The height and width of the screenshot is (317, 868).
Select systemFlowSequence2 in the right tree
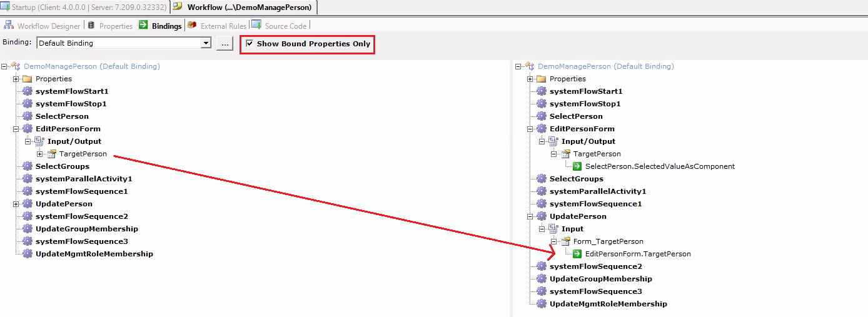tap(595, 266)
